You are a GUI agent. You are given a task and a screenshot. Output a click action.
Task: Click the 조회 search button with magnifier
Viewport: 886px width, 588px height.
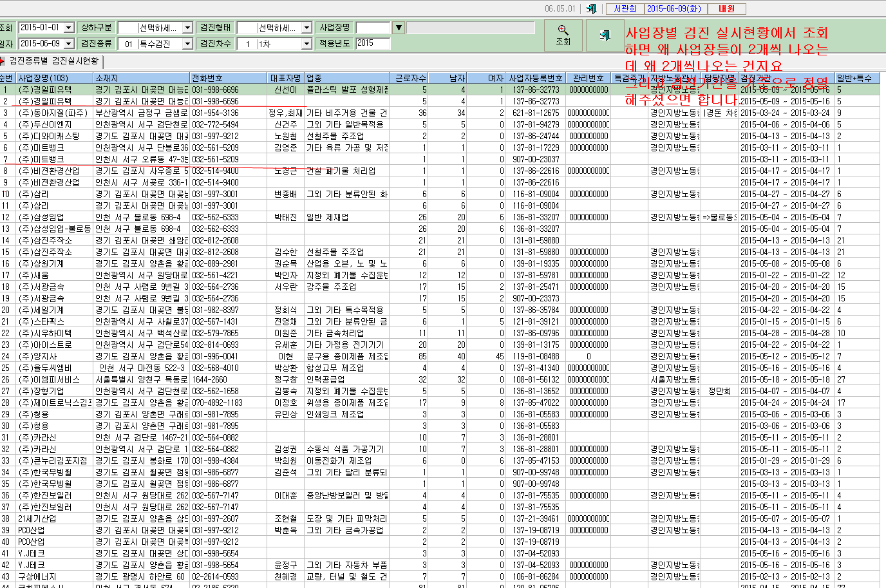[563, 35]
